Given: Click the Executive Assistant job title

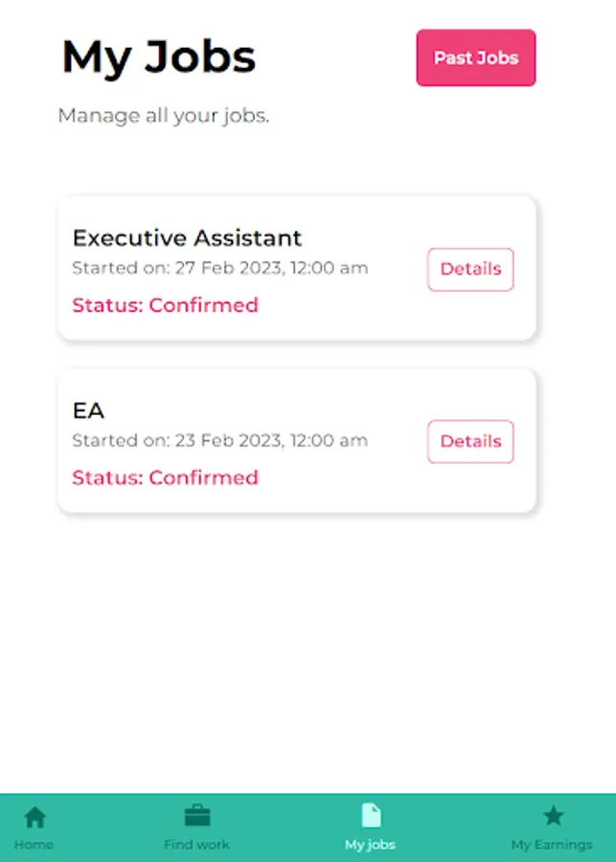Looking at the screenshot, I should point(187,238).
